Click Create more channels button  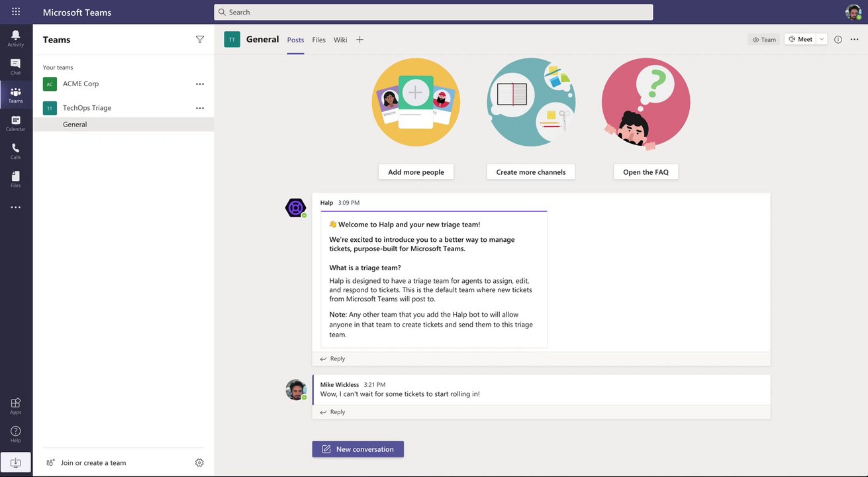pos(531,172)
